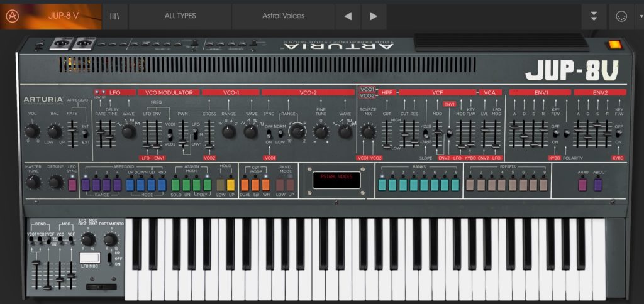Image resolution: width=644 pixels, height=304 pixels.
Task: Click the Arpeggio RATE slider
Action: (x=72, y=133)
